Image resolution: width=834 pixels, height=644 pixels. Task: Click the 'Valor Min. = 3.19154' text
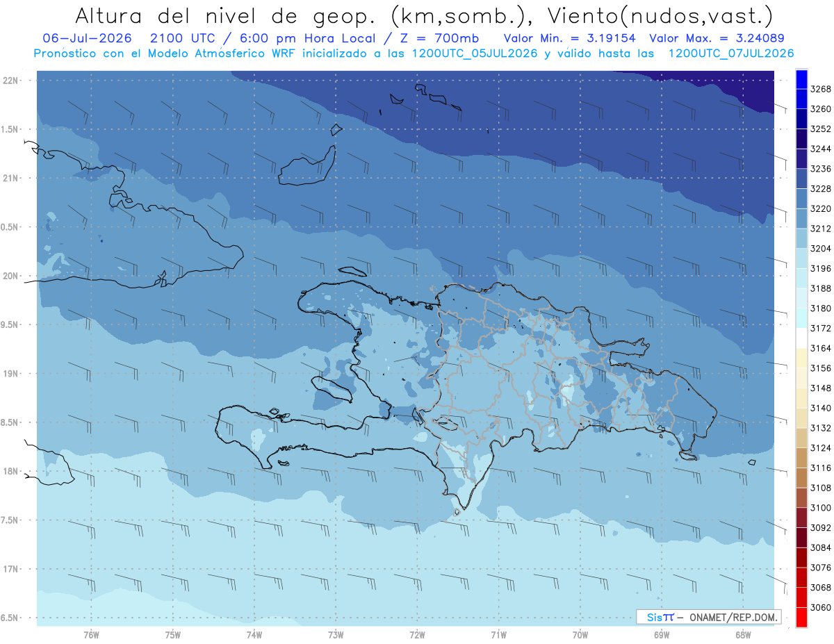569,38
